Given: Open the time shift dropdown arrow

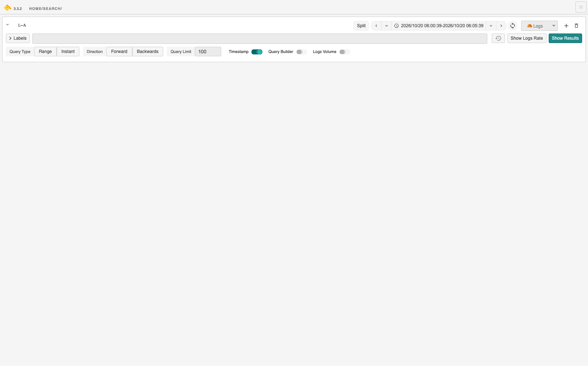Looking at the screenshot, I should pos(386,26).
